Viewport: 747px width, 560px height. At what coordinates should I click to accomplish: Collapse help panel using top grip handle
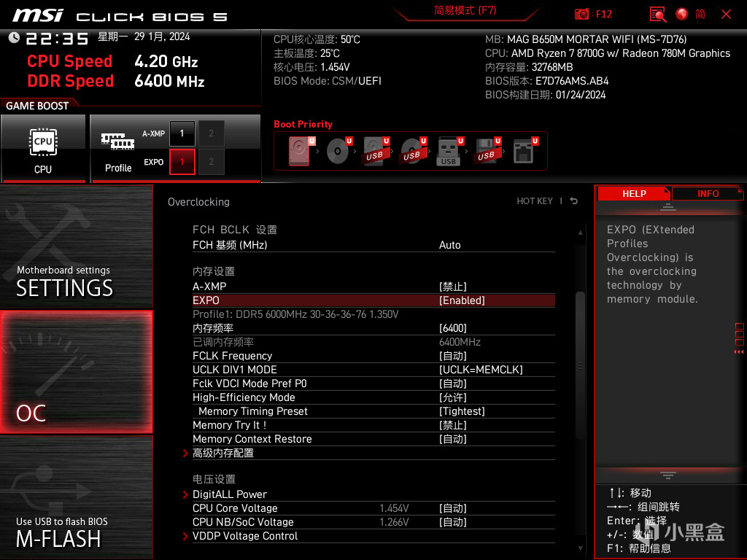pos(668,207)
